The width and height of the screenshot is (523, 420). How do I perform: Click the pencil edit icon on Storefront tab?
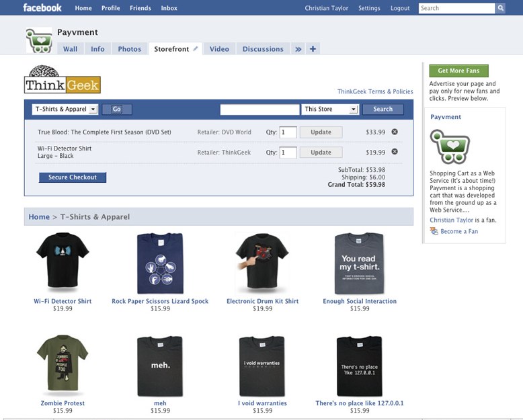pyautogui.click(x=196, y=49)
